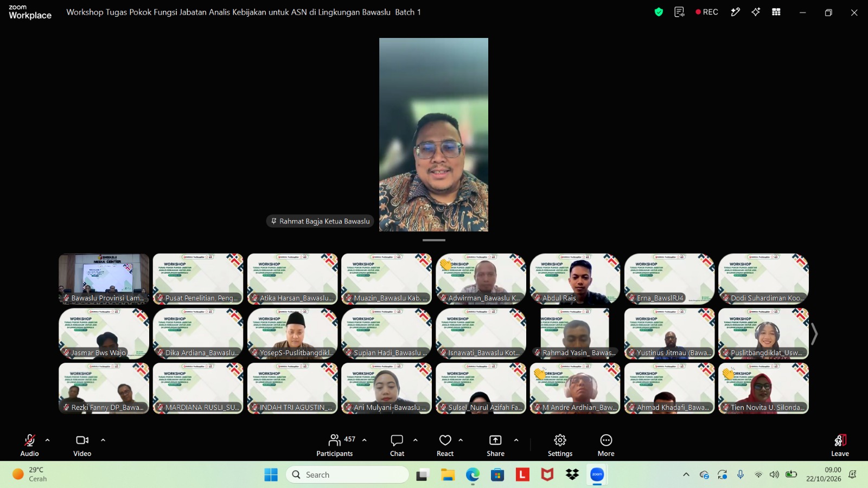Unmute the microphone with the Audio button

(29, 445)
